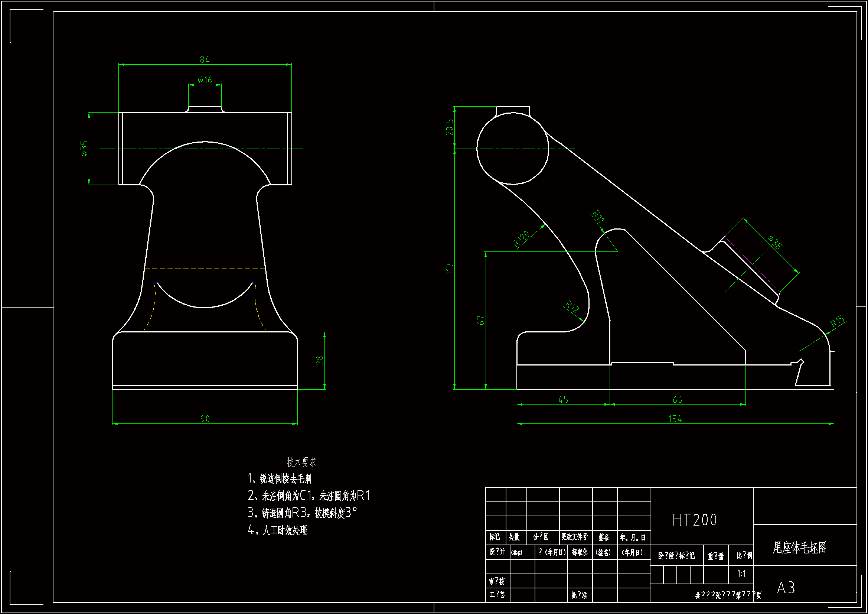868x614 pixels.
Task: Click the 154 overall length dimension
Action: 675,419
